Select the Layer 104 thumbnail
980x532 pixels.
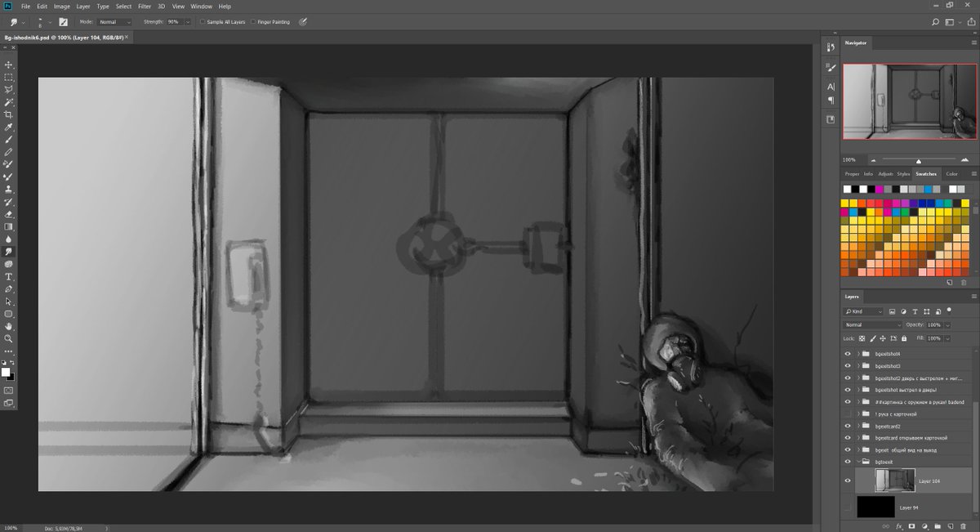(894, 481)
